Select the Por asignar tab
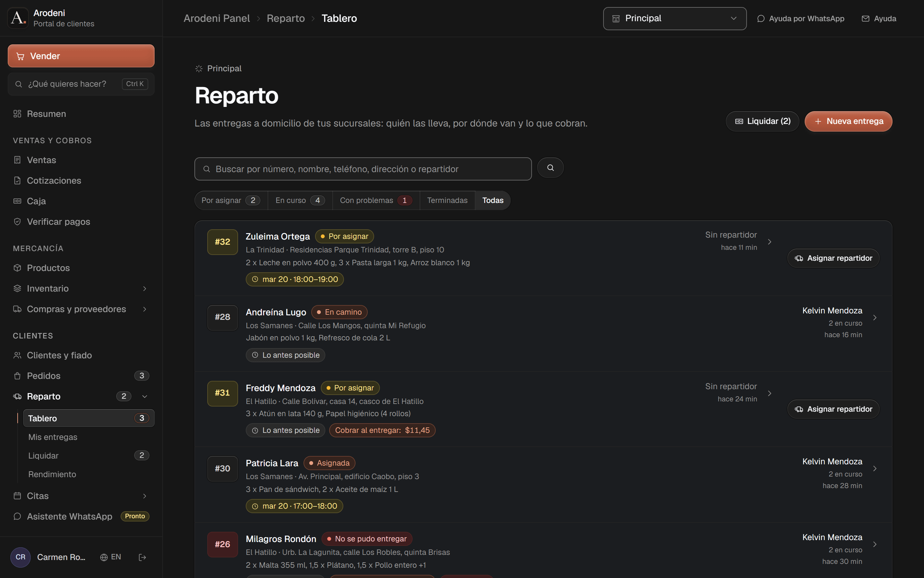 click(x=231, y=200)
